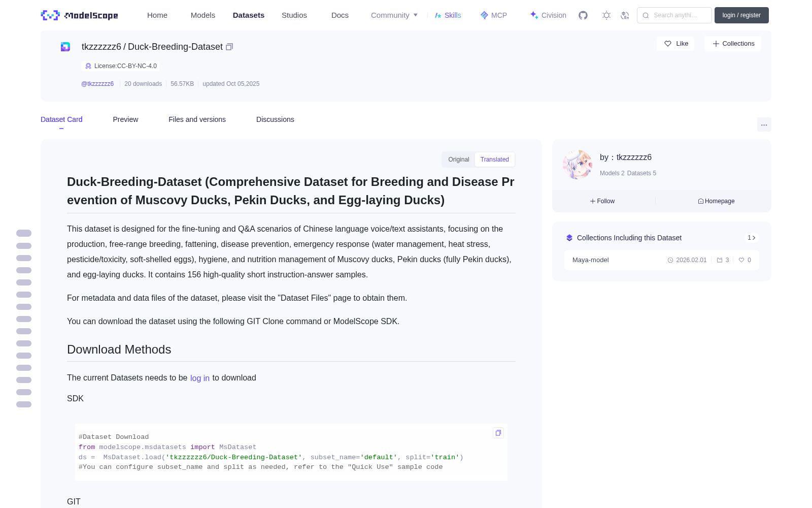Click the login / register button
The height and width of the screenshot is (508, 812).
pyautogui.click(x=741, y=15)
